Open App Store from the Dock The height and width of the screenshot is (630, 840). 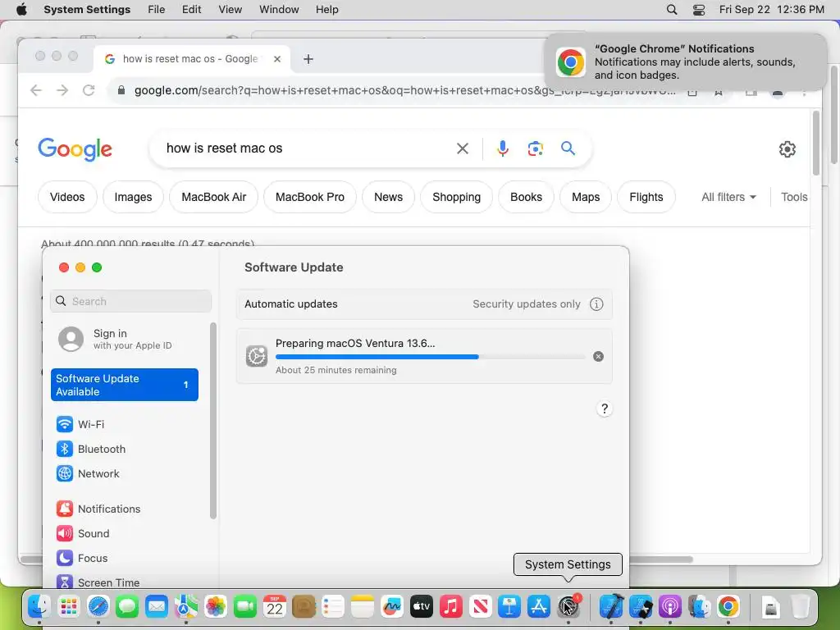coord(538,607)
